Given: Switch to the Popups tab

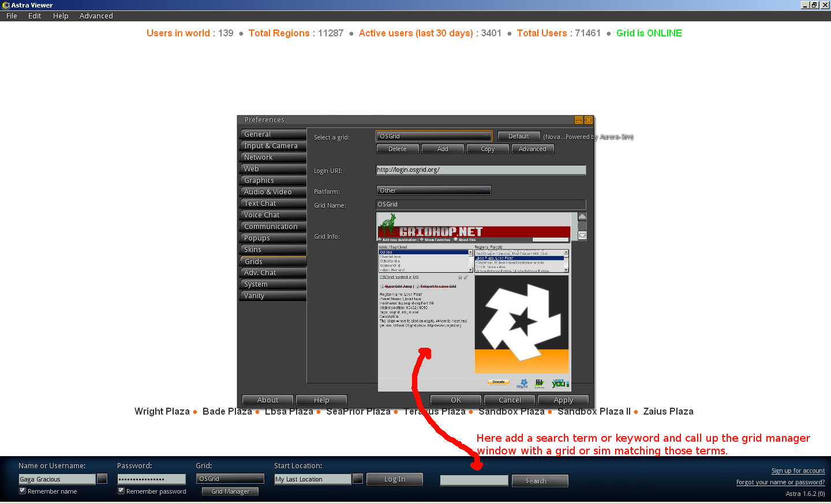Looking at the screenshot, I should click(x=273, y=238).
